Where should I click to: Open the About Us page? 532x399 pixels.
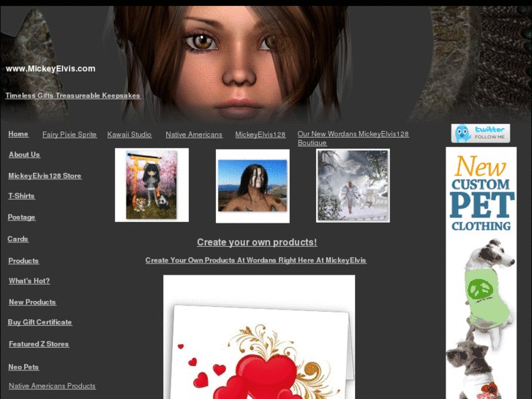24,154
